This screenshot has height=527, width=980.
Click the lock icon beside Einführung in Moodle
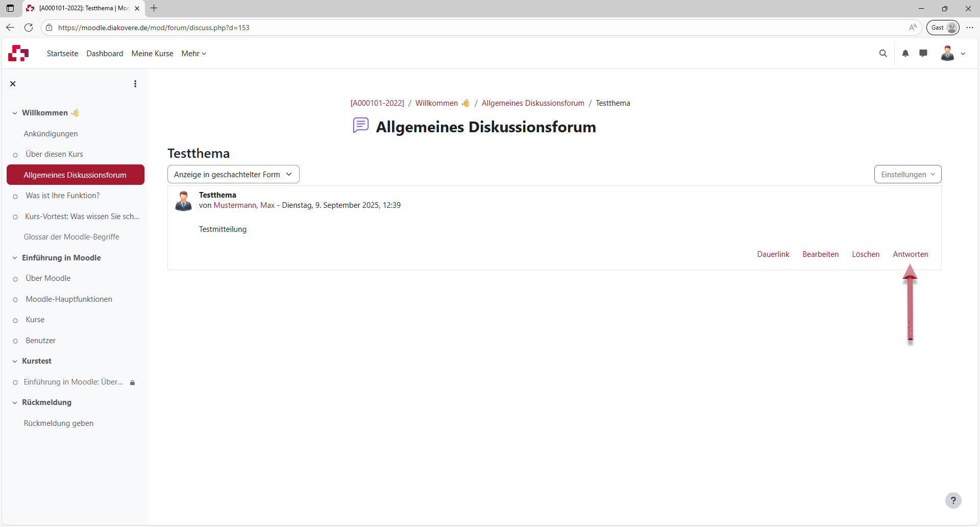click(132, 382)
